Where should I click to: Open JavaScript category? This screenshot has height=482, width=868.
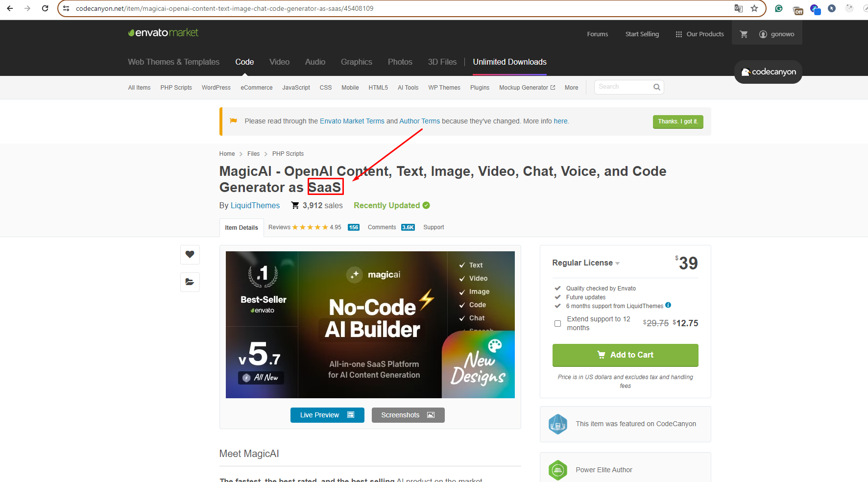tap(296, 88)
